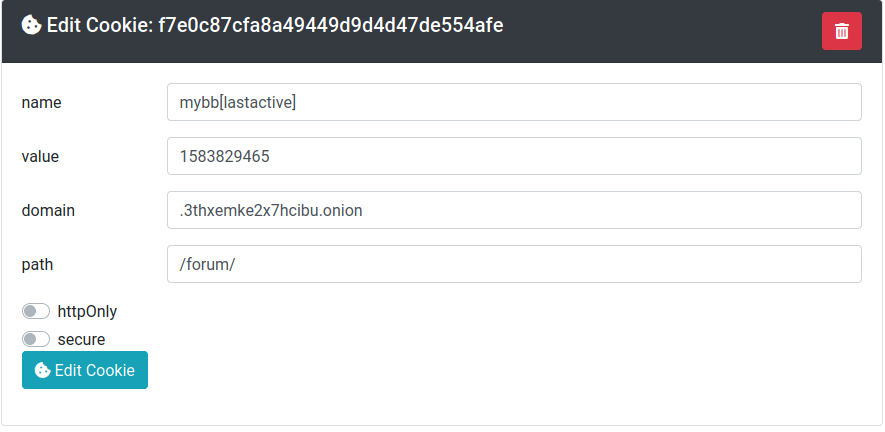Viewport: 885px width, 432px height.
Task: Click the httpOnly toggle label text
Action: [87, 311]
